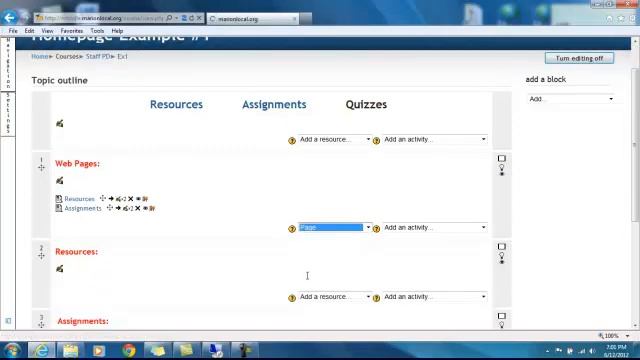Delete the Resources page item with the X icon
The height and width of the screenshot is (360, 640).
click(x=131, y=199)
